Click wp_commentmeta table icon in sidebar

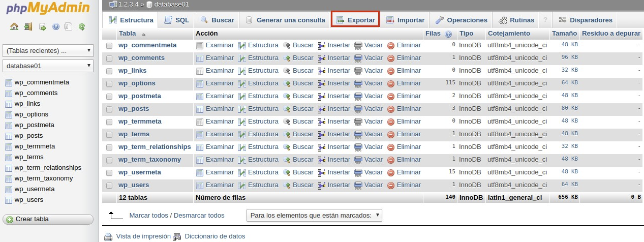(8, 82)
